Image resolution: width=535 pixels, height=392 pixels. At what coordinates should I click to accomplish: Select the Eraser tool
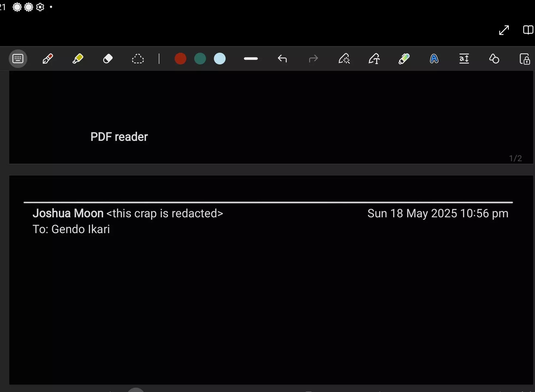coord(108,59)
